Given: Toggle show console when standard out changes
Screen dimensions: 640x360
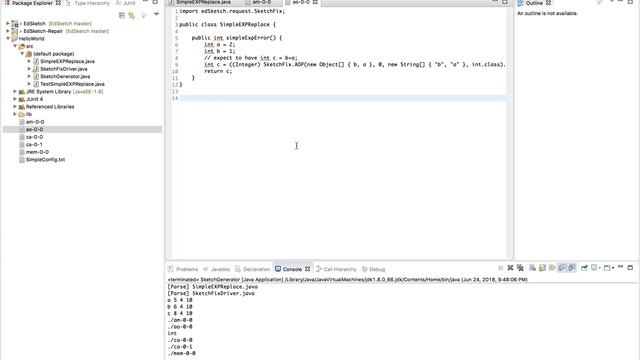Looking at the screenshot, I should click(562, 268).
